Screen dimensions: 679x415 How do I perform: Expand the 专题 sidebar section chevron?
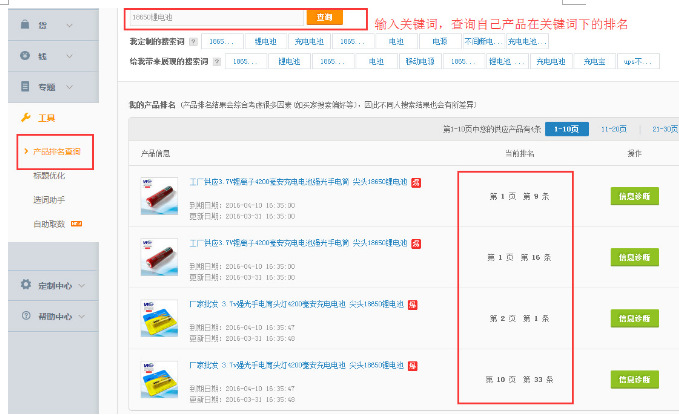tap(69, 87)
